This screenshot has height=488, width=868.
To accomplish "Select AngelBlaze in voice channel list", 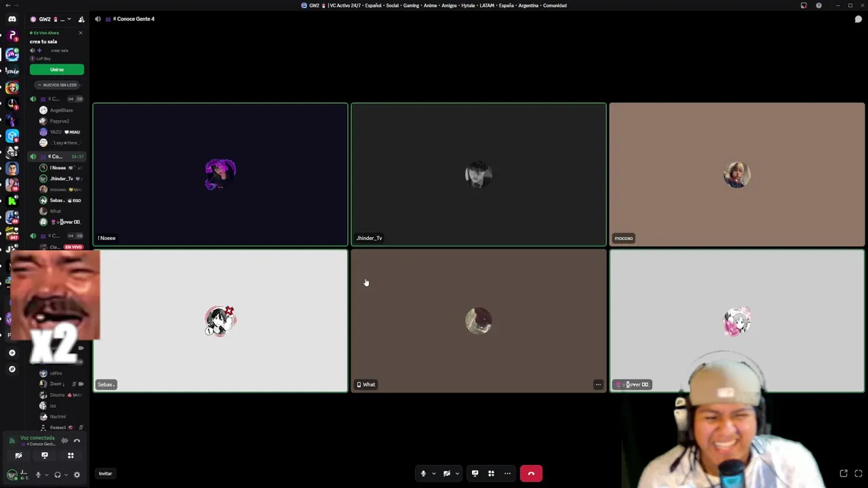I will coord(60,110).
